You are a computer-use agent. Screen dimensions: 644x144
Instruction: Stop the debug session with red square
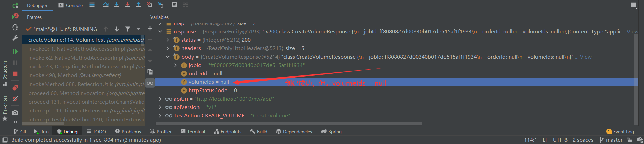pyautogui.click(x=15, y=74)
